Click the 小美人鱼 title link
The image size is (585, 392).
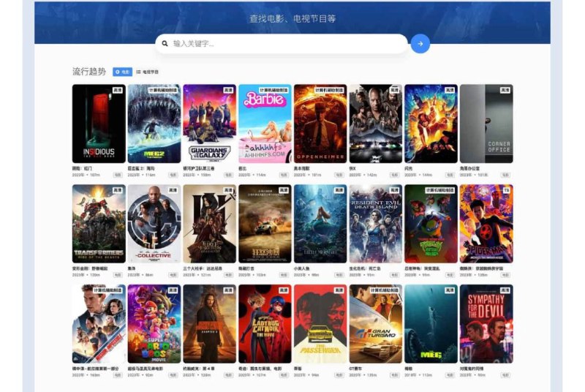(301, 268)
